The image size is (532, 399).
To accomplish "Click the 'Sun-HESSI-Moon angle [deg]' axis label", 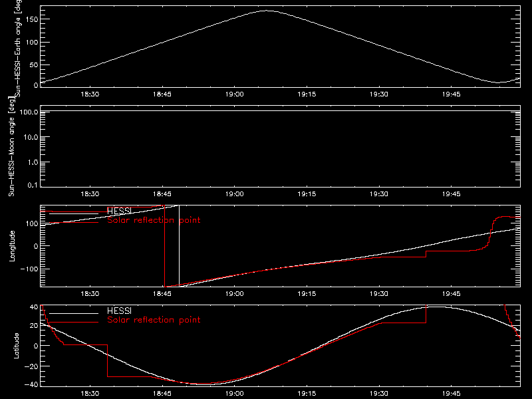I will [11, 146].
